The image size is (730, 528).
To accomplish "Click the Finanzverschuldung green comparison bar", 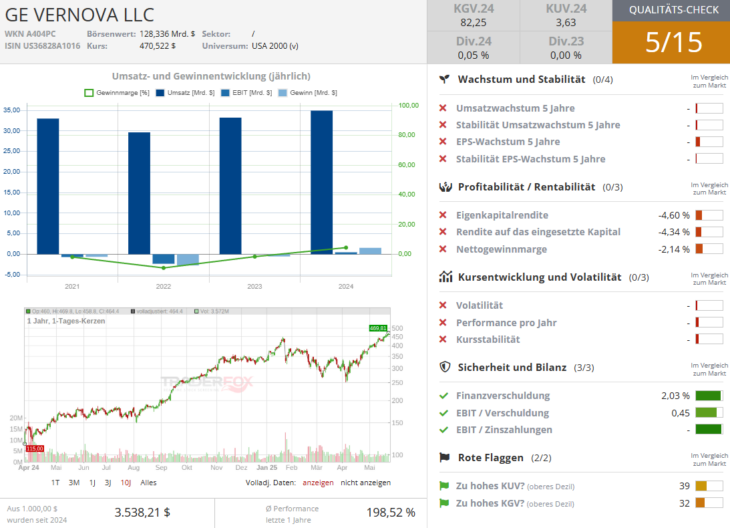I will pos(709,395).
